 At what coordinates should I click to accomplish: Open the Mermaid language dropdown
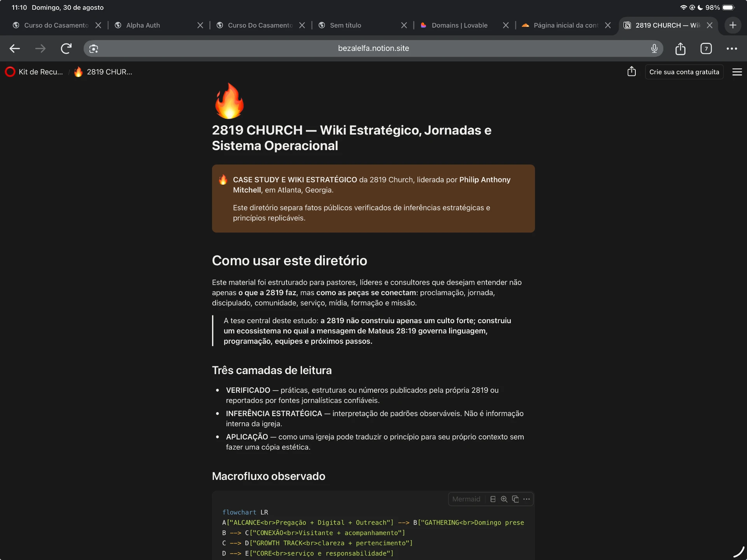[466, 499]
